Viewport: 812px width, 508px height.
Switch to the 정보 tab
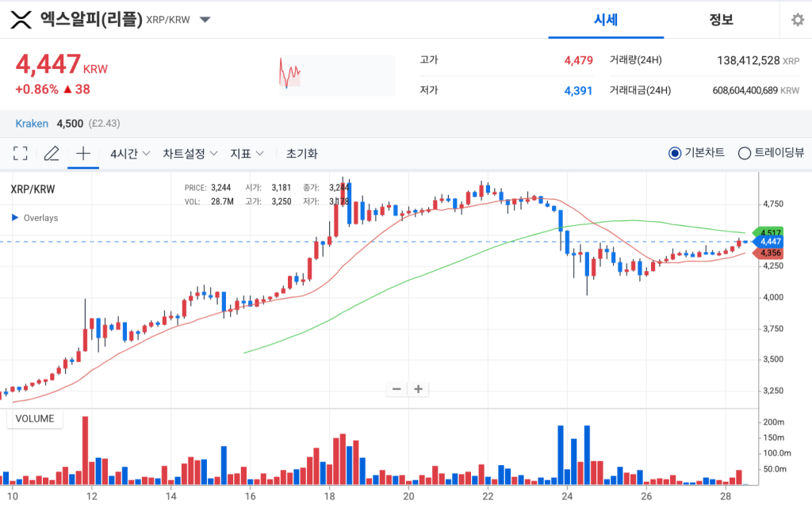721,20
